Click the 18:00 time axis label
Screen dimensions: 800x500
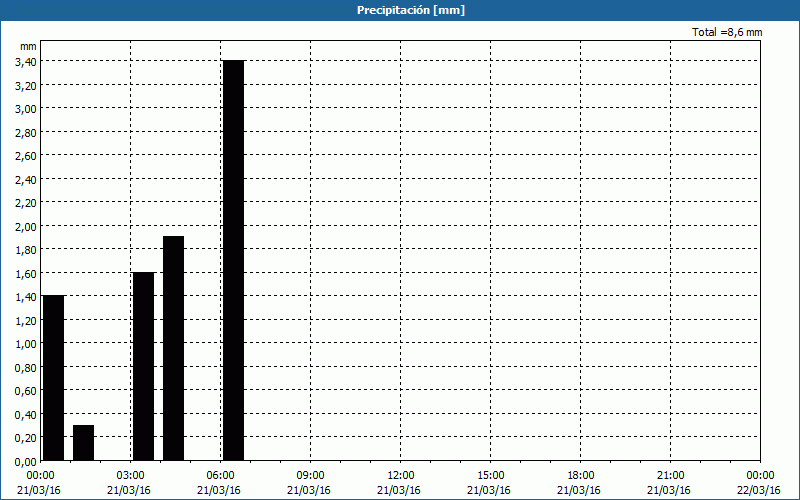[x=580, y=476]
